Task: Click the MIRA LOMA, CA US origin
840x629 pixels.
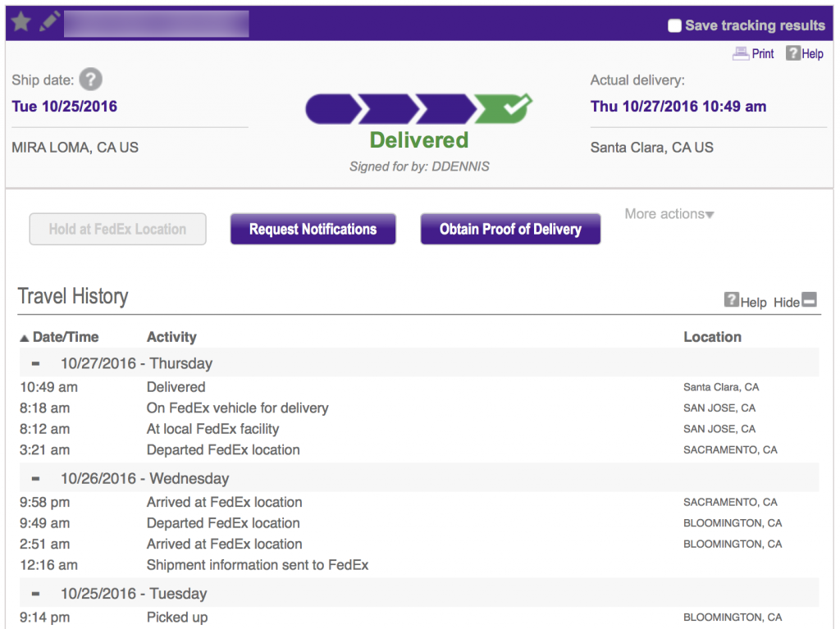Action: pos(75,148)
